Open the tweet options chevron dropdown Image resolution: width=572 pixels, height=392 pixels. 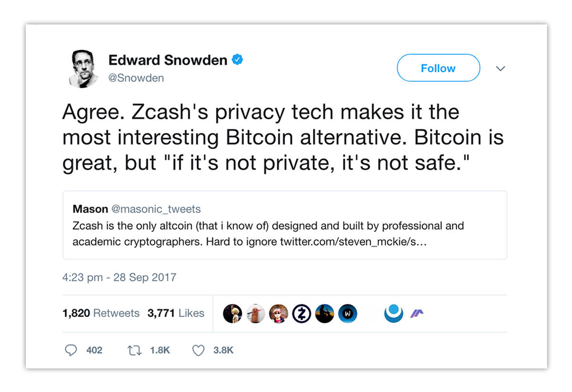(x=500, y=69)
